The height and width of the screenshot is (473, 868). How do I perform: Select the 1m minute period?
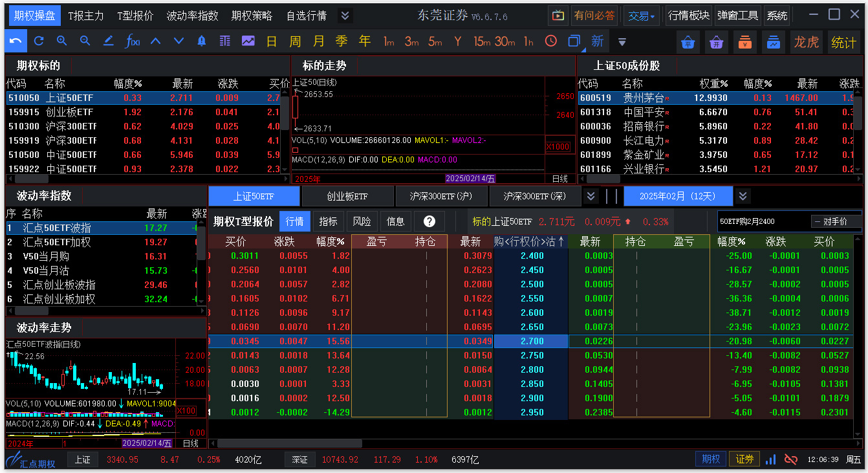[389, 41]
